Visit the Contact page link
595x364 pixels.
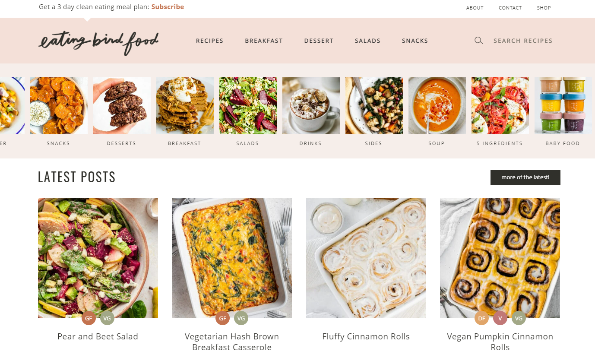510,8
